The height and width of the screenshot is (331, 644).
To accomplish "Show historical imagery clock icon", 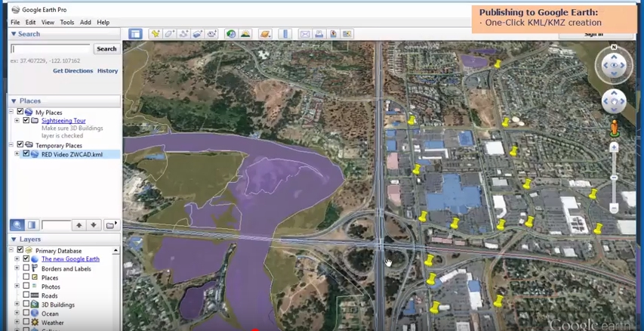I will (231, 34).
